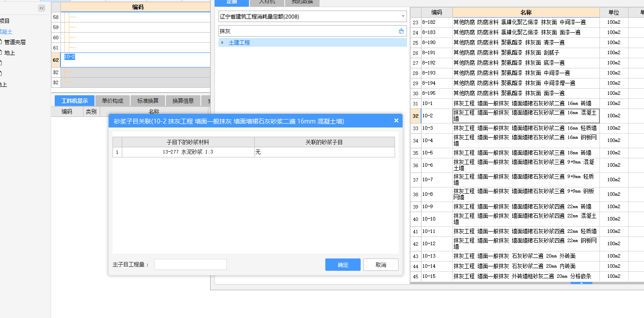Click the 关联的砂浆子目 column header
This screenshot has width=644, height=318.
pos(324,142)
